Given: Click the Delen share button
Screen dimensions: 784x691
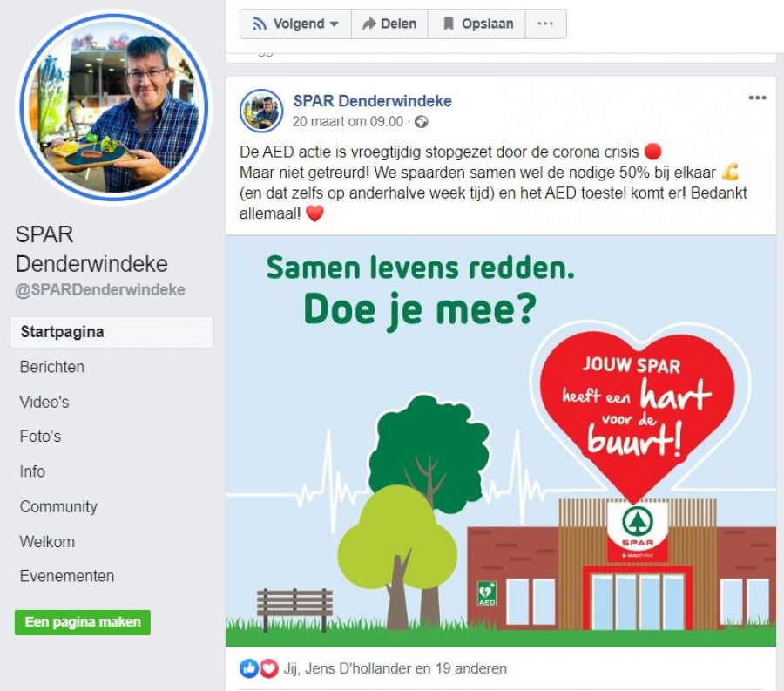Looking at the screenshot, I should (x=389, y=24).
